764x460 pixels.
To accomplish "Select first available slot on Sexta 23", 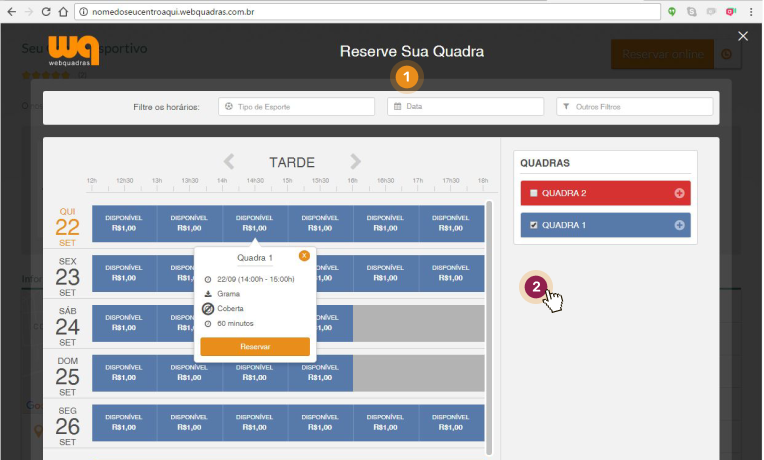I will (x=124, y=273).
